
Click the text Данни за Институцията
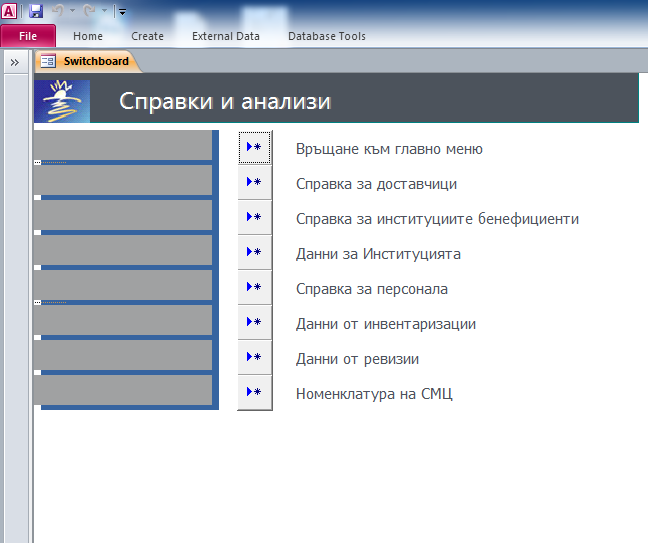point(378,254)
